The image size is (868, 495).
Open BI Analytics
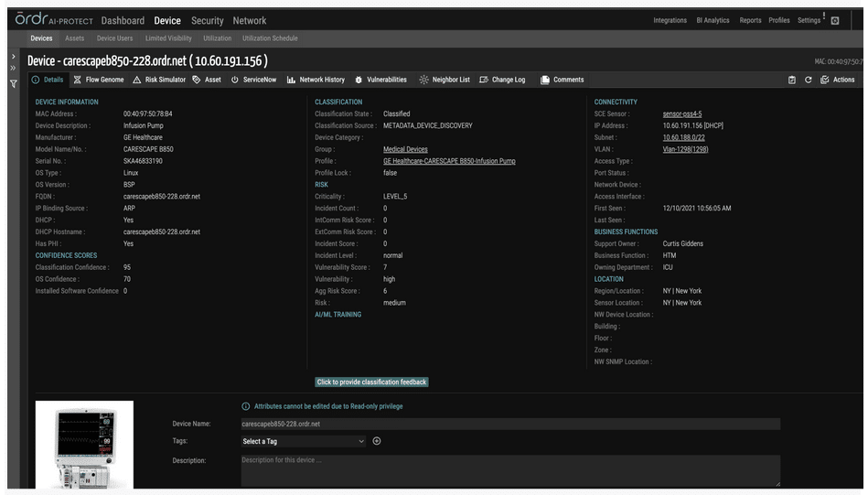point(713,20)
